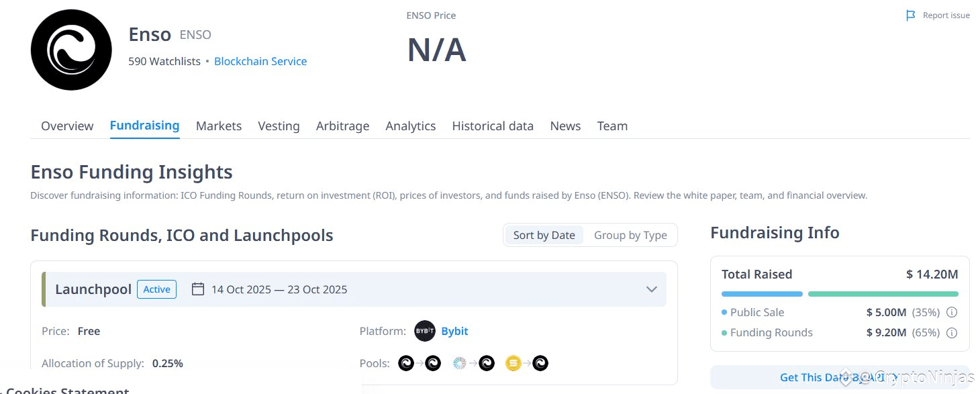
Task: Click the multicolor starburst pool icon
Action: click(x=460, y=363)
